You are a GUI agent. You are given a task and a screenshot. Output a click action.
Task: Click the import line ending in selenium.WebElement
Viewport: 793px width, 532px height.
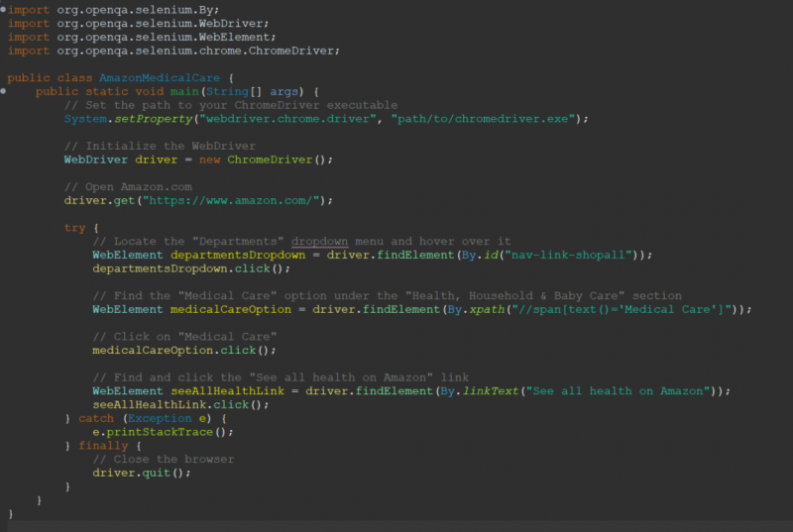(x=142, y=37)
